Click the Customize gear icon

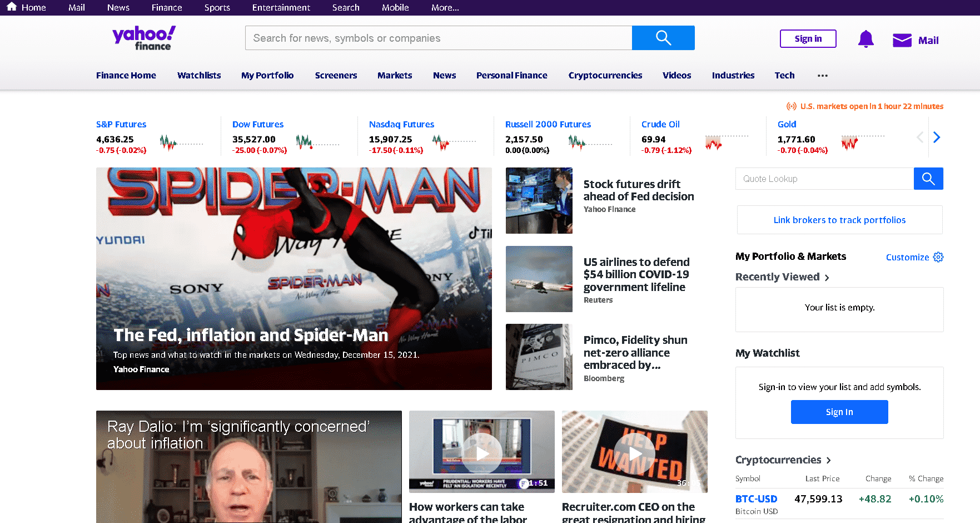pyautogui.click(x=938, y=257)
